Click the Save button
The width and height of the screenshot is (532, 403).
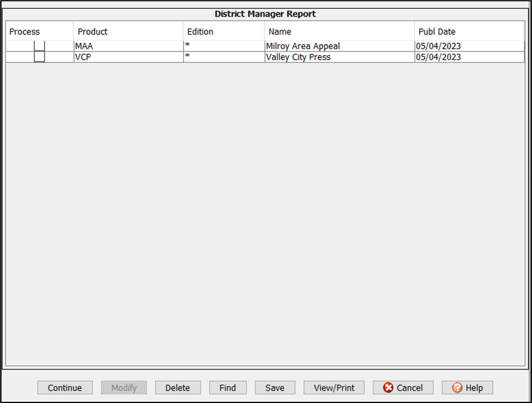(275, 388)
